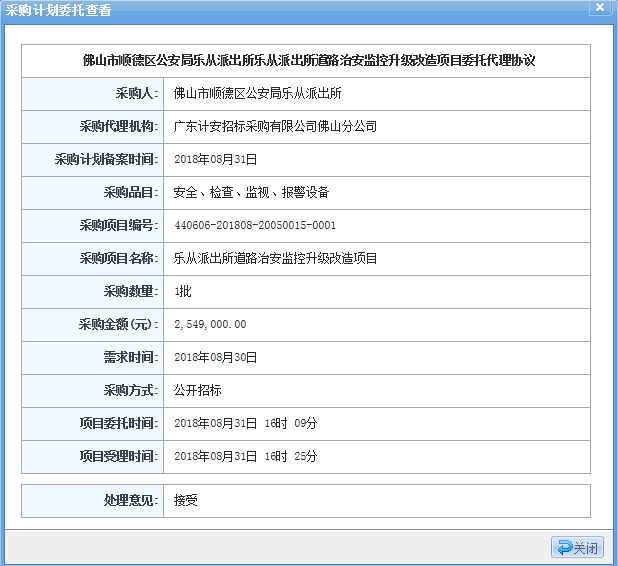Image resolution: width=618 pixels, height=566 pixels.
Task: Select project number 440606-201808-20050015-0001
Action: (255, 225)
